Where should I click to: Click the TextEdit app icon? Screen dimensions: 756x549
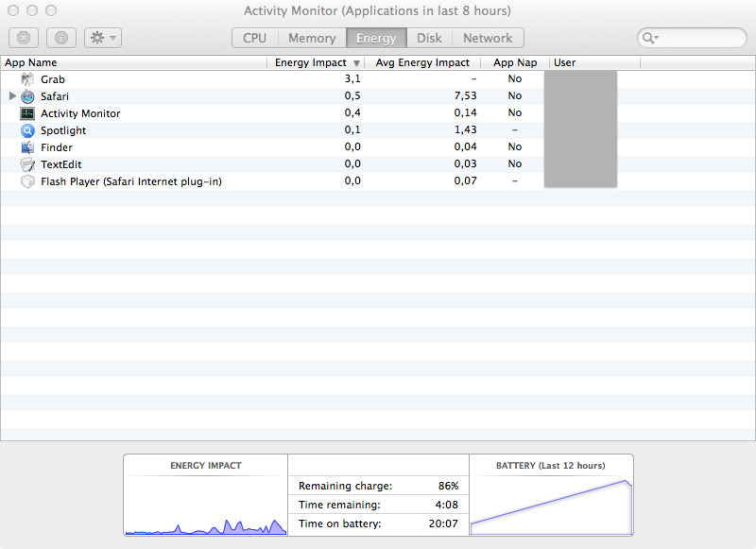pos(27,164)
